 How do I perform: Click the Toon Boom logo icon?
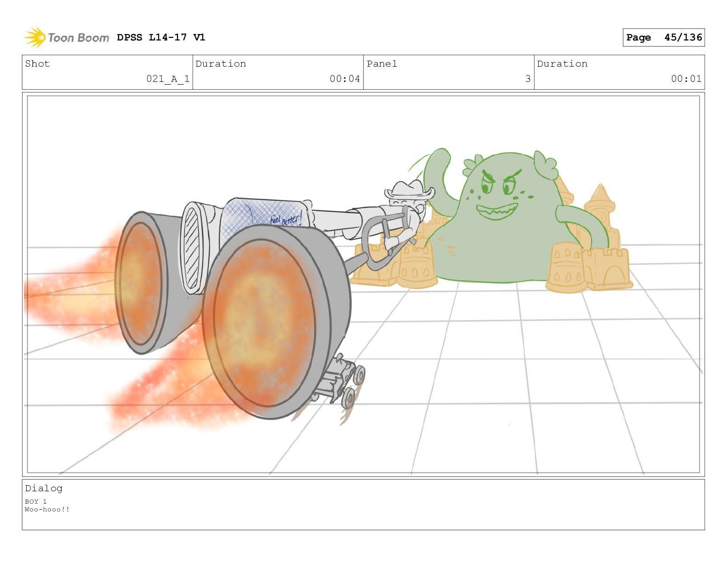pos(35,37)
